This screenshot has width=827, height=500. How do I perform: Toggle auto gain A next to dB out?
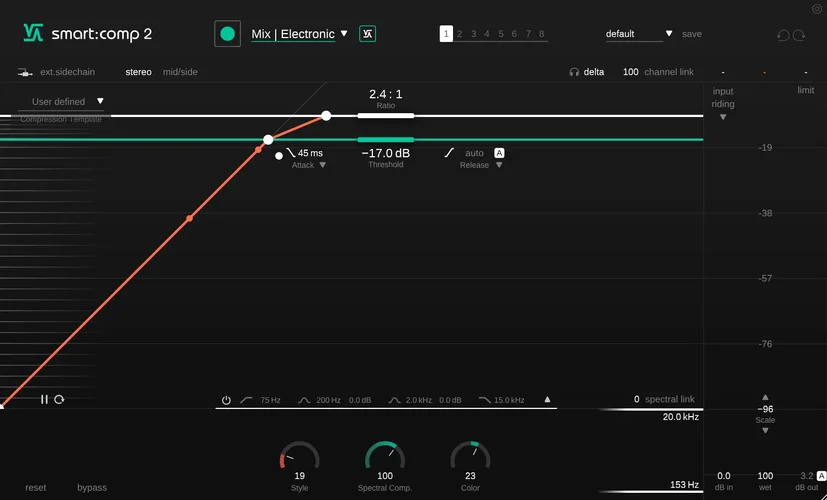click(x=821, y=476)
